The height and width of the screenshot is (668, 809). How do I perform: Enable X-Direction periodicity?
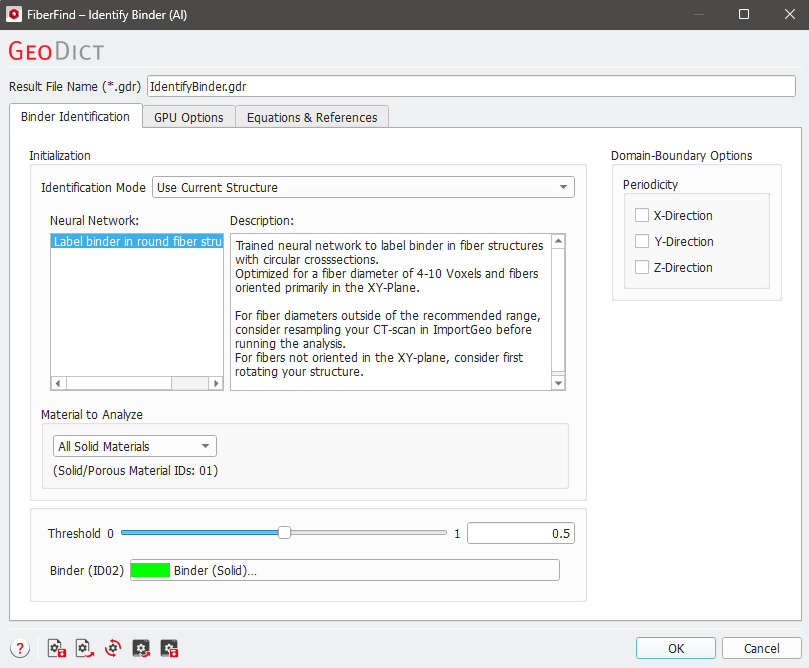click(x=642, y=215)
